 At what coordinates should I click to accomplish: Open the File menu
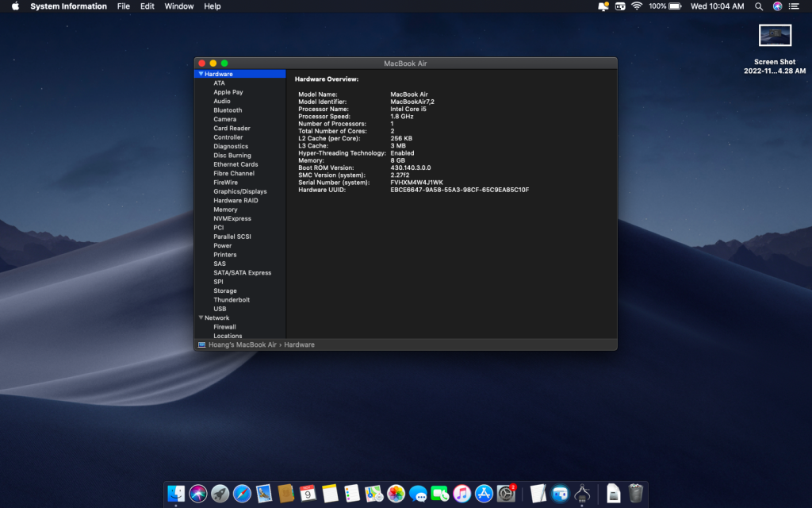(x=123, y=6)
